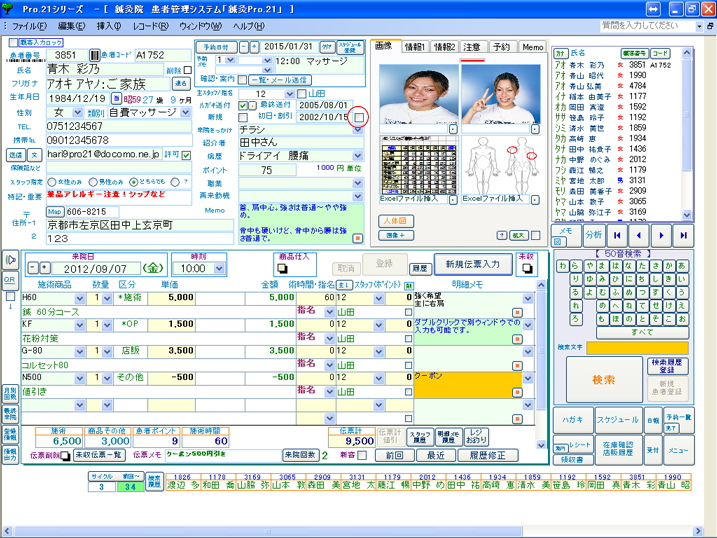Image resolution: width=717 pixels, height=538 pixels.
Task: Expand the side panel with the arrow icon
Action: 10,260
